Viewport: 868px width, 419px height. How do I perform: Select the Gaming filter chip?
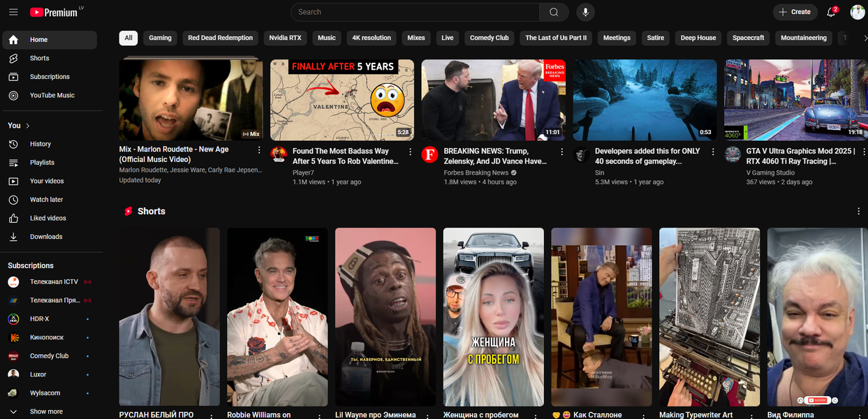(160, 38)
